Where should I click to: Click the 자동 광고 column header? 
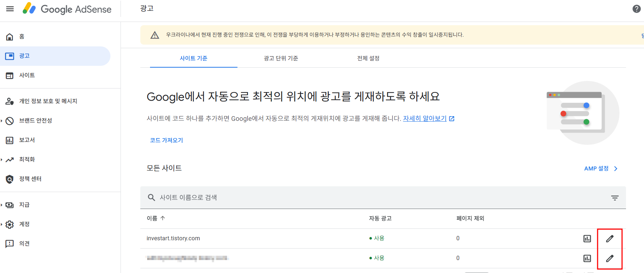(x=380, y=218)
